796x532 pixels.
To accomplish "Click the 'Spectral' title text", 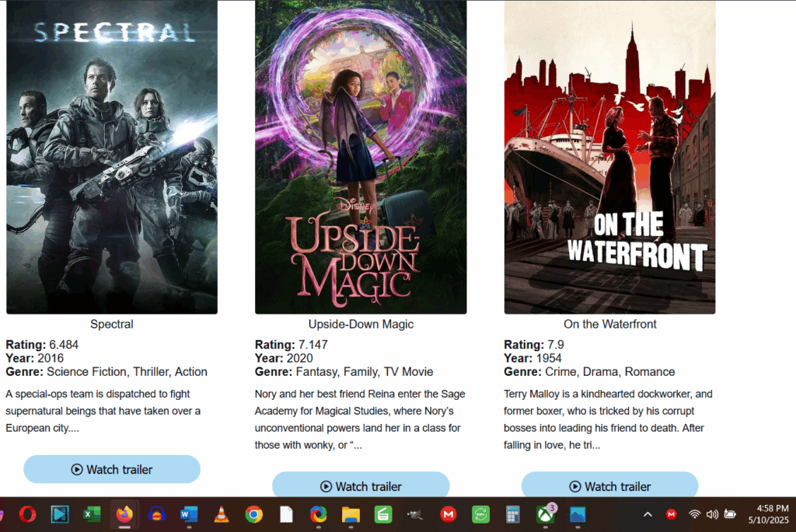I will (x=112, y=324).
